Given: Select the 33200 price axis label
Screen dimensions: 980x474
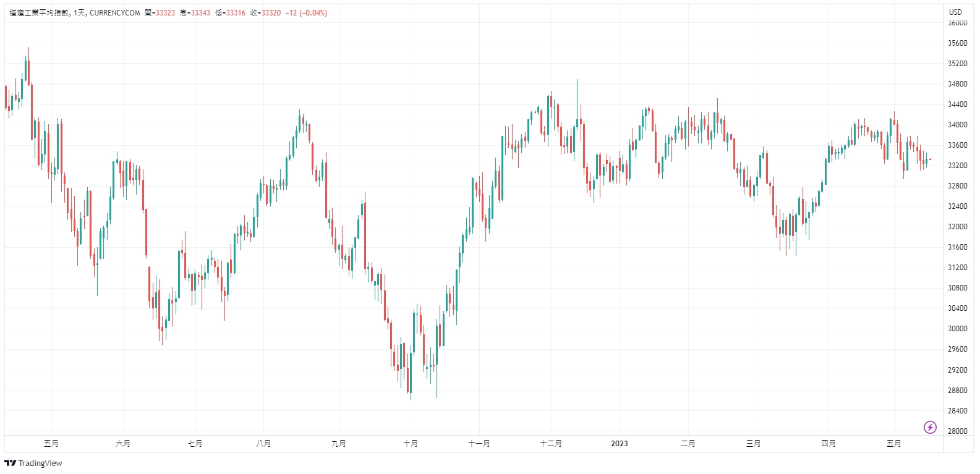Looking at the screenshot, I should pyautogui.click(x=957, y=166).
